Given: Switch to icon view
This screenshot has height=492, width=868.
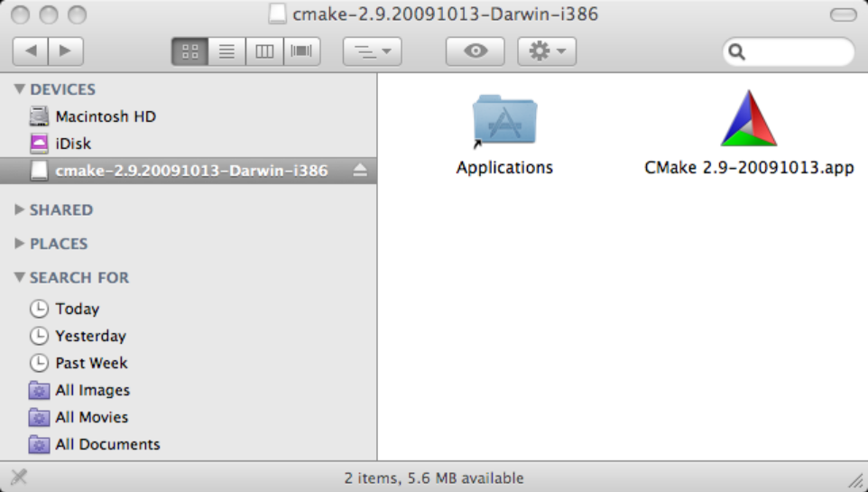Looking at the screenshot, I should pyautogui.click(x=189, y=51).
